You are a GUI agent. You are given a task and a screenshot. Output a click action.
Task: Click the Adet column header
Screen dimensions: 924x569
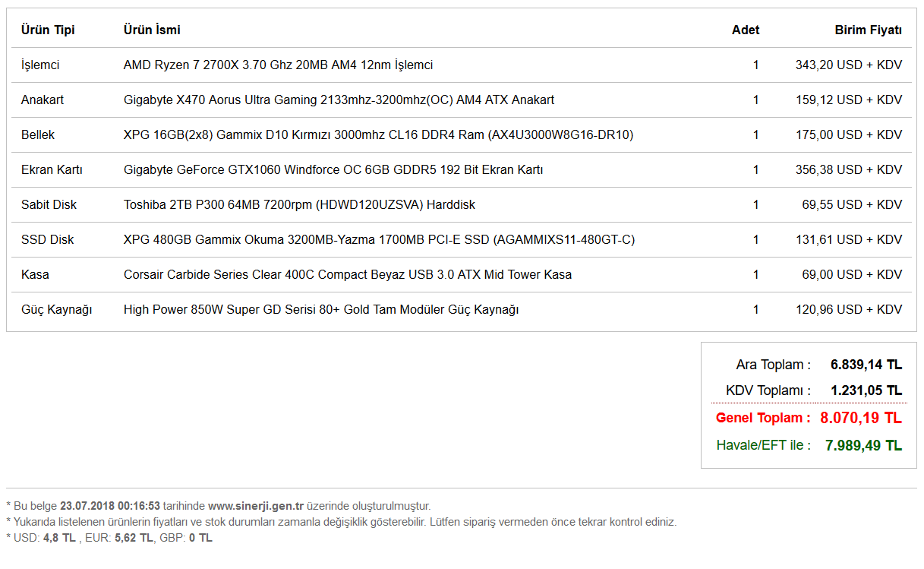tap(746, 30)
